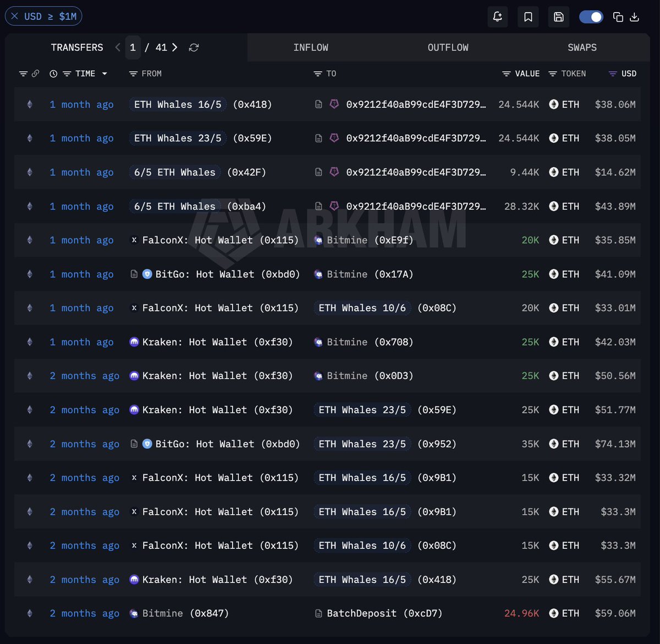
Task: Toggle the blue switch in the top toolbar
Action: (x=591, y=17)
